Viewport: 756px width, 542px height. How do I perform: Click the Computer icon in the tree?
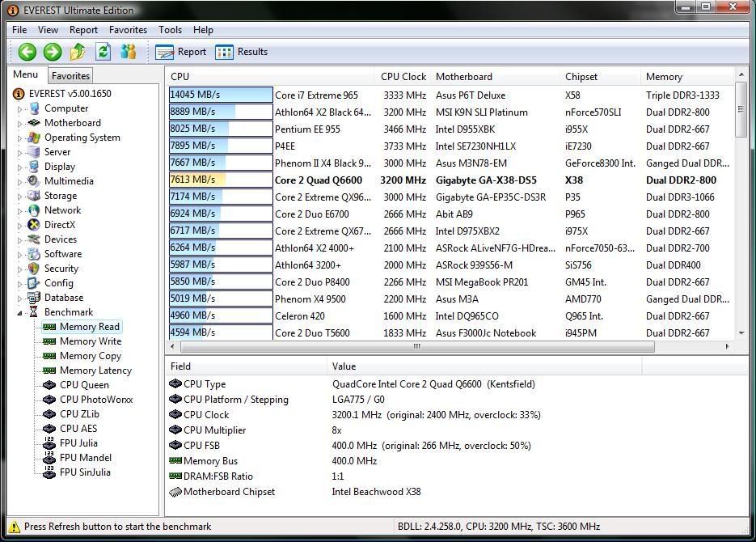pos(34,108)
